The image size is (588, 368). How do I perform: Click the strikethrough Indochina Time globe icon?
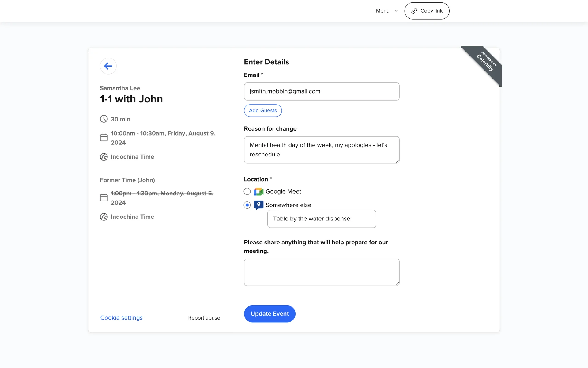[x=104, y=217]
